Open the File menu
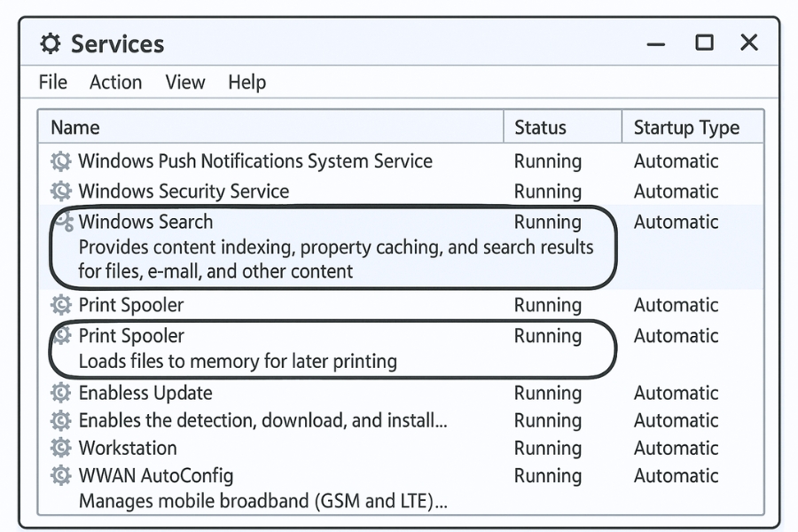The image size is (798, 532). pyautogui.click(x=53, y=82)
